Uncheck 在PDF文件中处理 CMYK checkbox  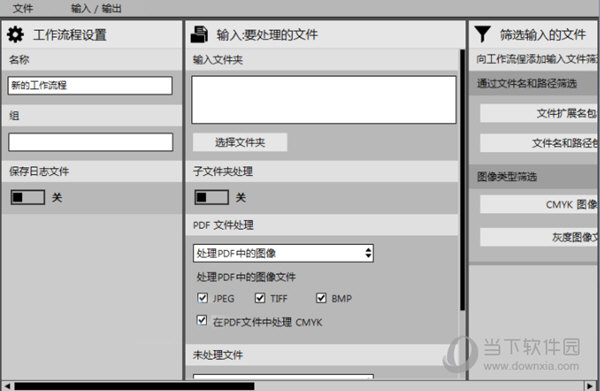202,320
